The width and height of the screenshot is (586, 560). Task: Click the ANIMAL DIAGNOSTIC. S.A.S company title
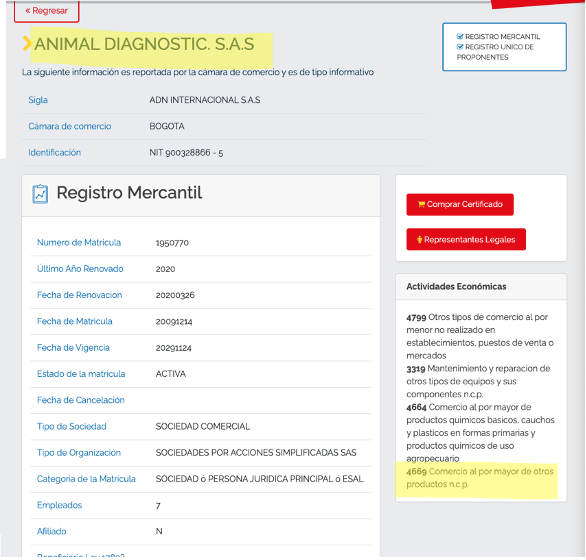click(144, 44)
